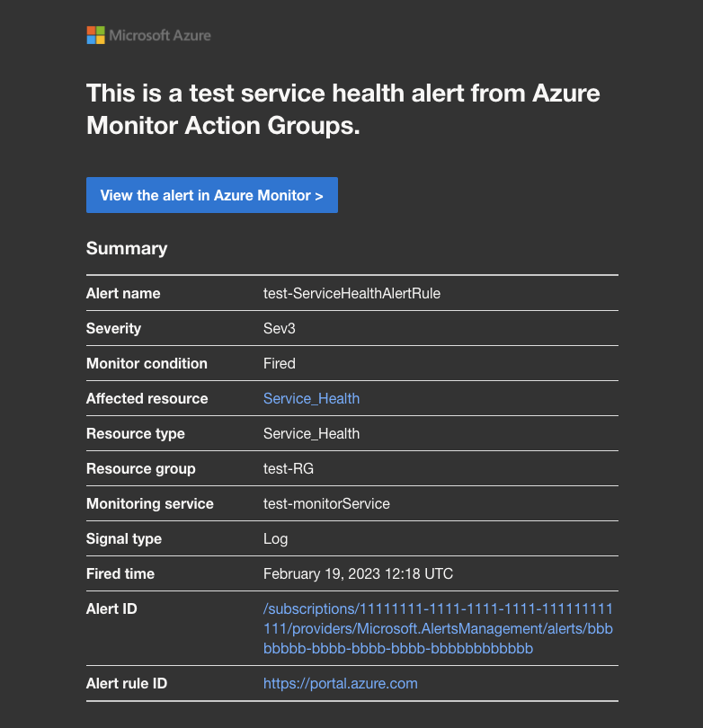Follow the https://portal.azure.com alert rule link
Image resolution: width=703 pixels, height=728 pixels.
point(341,683)
